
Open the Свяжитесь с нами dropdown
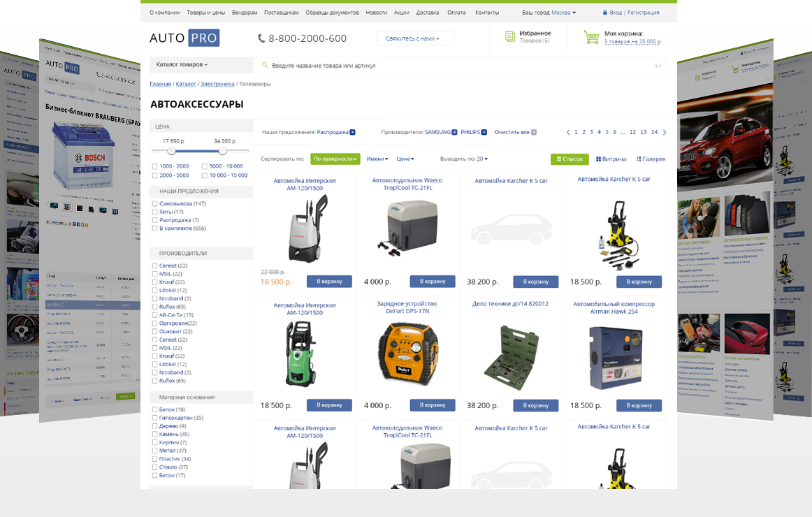point(415,38)
